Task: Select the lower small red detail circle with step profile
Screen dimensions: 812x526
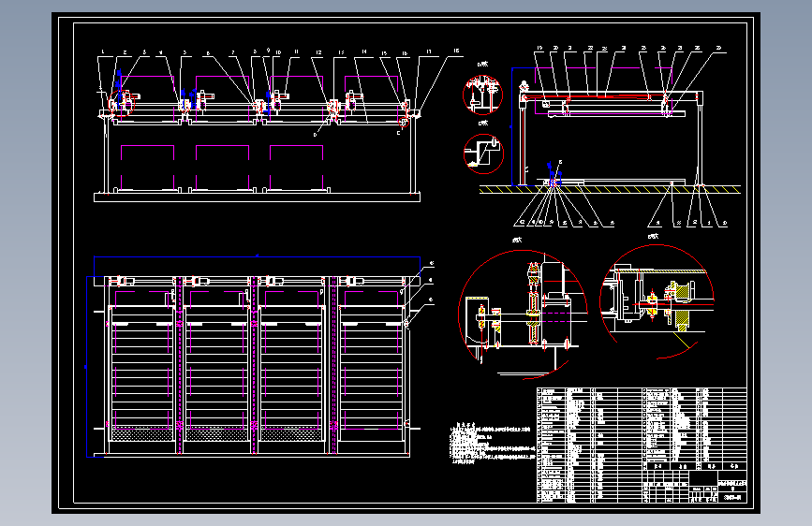Action: pos(483,153)
